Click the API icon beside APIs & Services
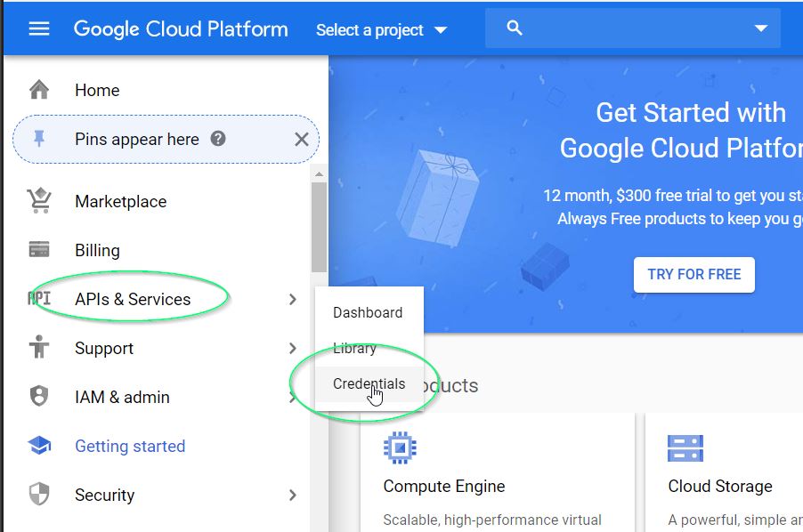This screenshot has width=803, height=532. click(39, 298)
